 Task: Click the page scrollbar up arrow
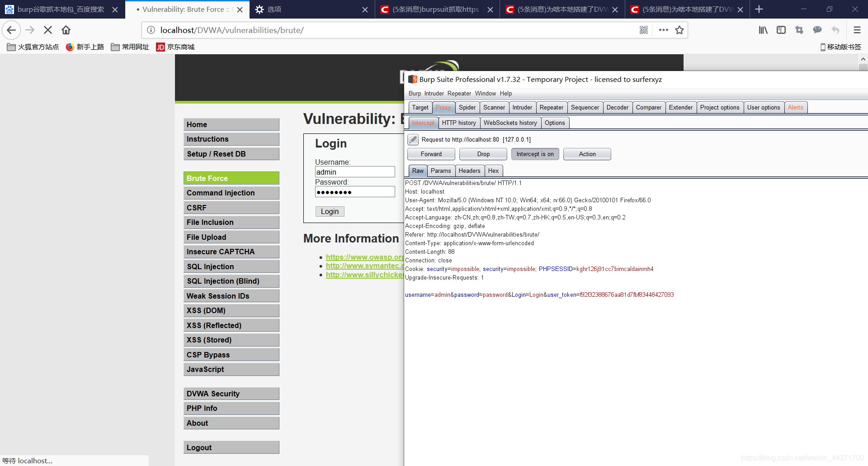(x=863, y=59)
